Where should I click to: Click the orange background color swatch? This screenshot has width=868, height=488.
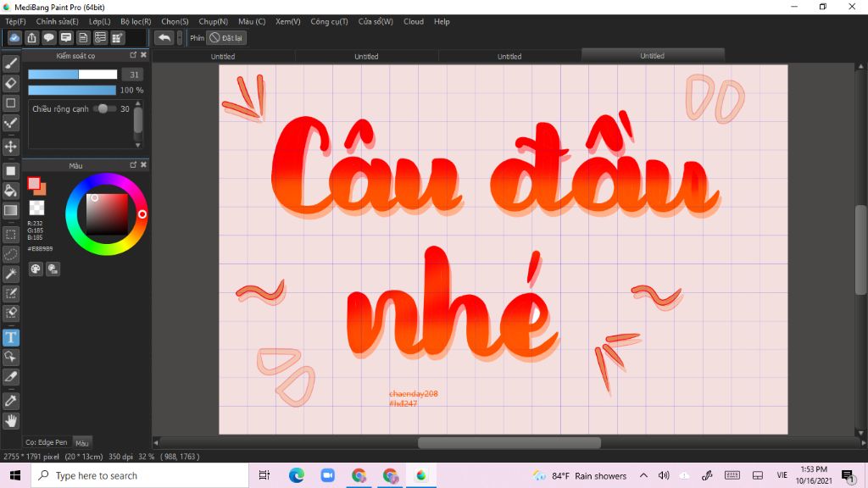pyautogui.click(x=42, y=191)
